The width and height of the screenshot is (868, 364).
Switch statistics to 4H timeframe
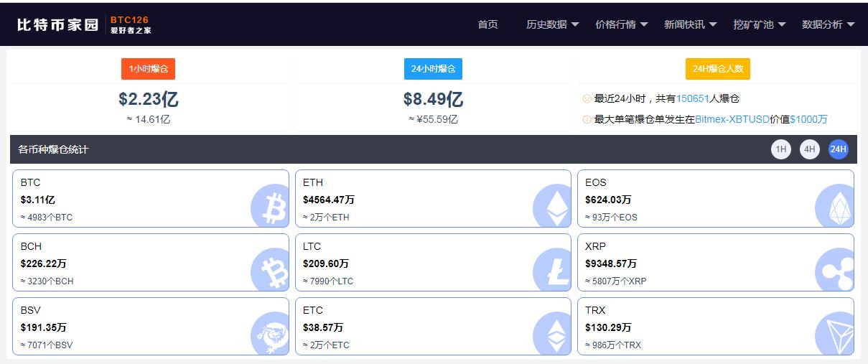(x=810, y=149)
